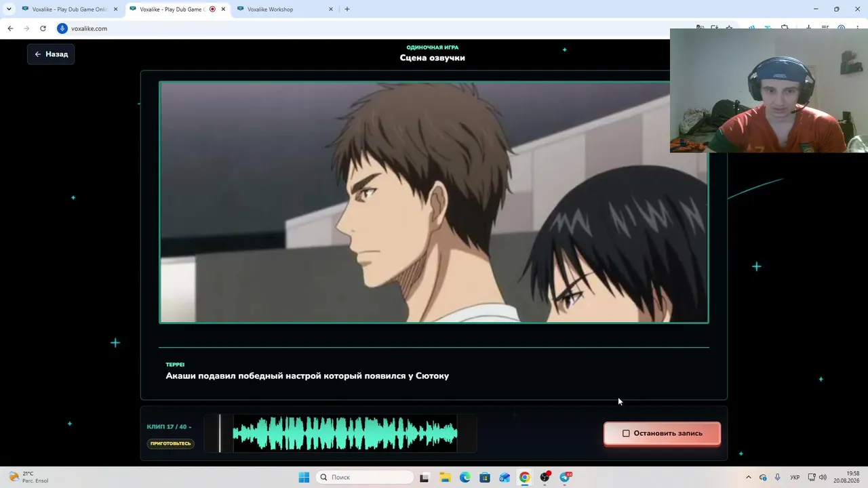Open the weather widget showing 21°C
The height and width of the screenshot is (488, 868).
(27, 477)
